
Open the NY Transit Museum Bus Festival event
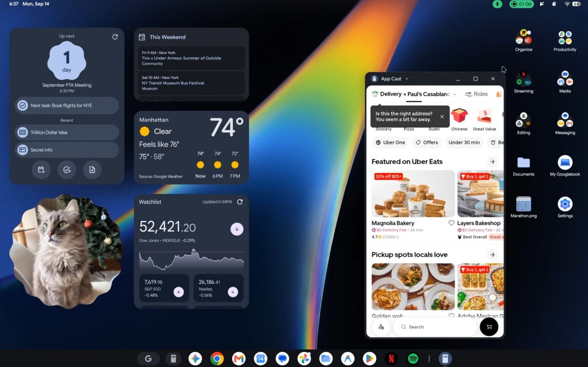191,83
